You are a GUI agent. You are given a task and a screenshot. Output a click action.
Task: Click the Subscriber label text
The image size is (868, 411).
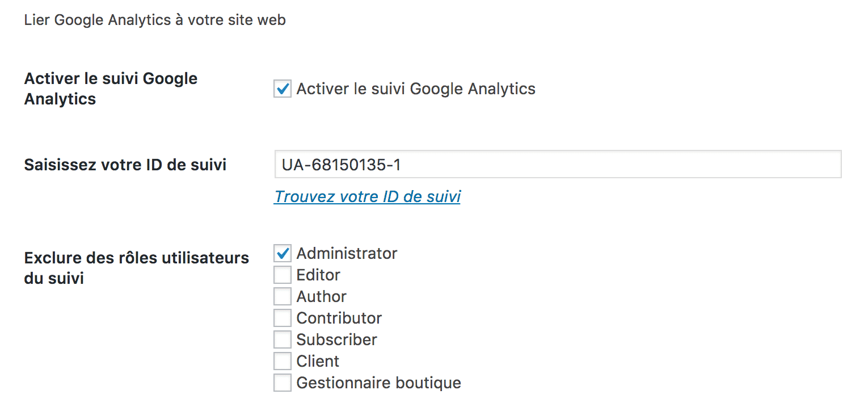pos(336,339)
